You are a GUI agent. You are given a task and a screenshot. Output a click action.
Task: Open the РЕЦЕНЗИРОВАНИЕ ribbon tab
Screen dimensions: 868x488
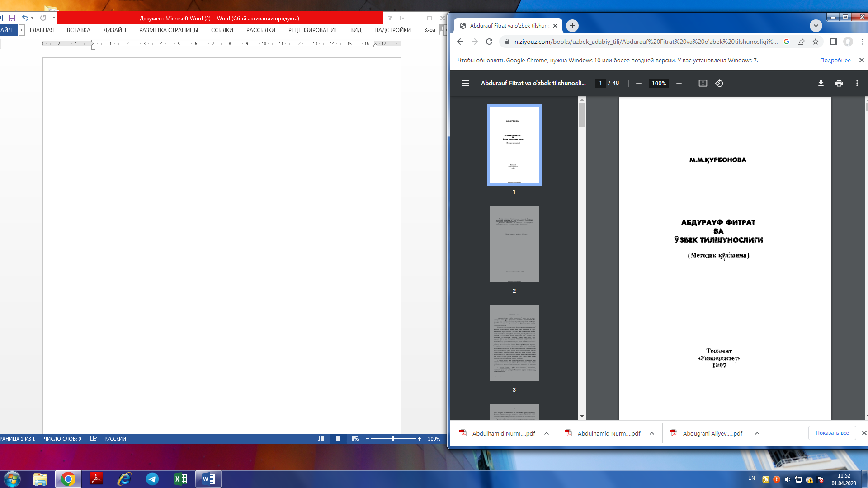pos(312,30)
